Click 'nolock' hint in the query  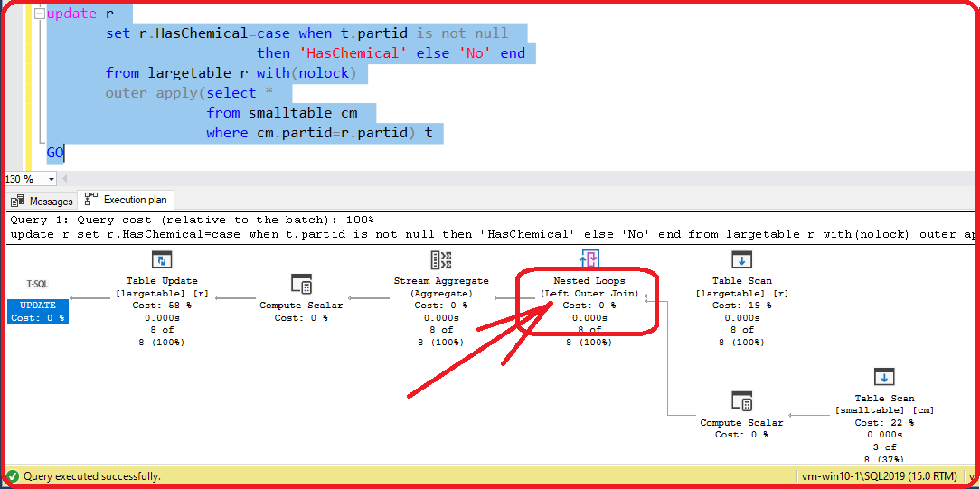324,73
